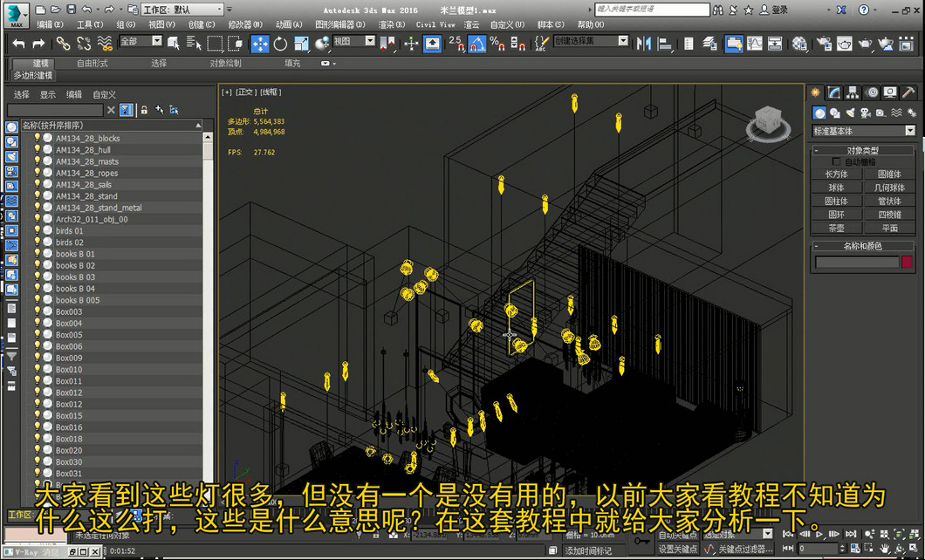
Task: Switch to the 自由形式 ribbon tab
Action: 92,64
